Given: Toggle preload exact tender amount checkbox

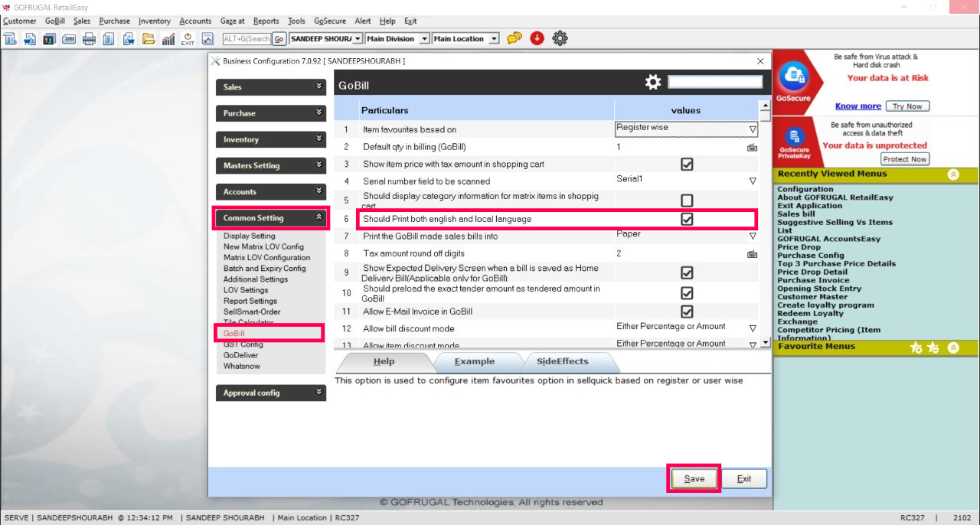Looking at the screenshot, I should tap(687, 293).
